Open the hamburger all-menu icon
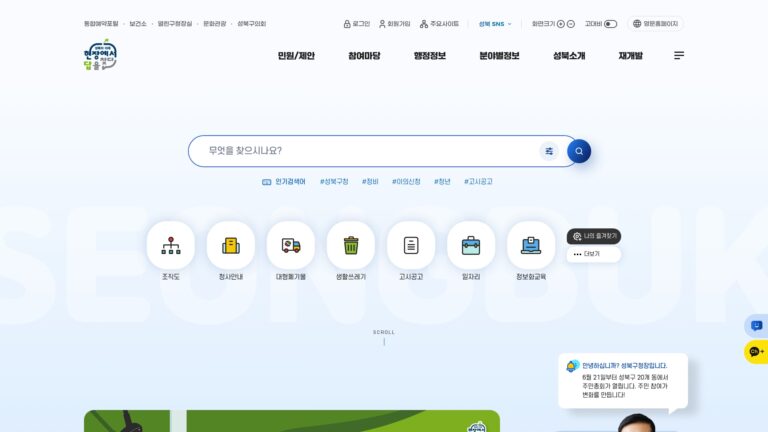Viewport: 768px width, 432px height. [679, 55]
